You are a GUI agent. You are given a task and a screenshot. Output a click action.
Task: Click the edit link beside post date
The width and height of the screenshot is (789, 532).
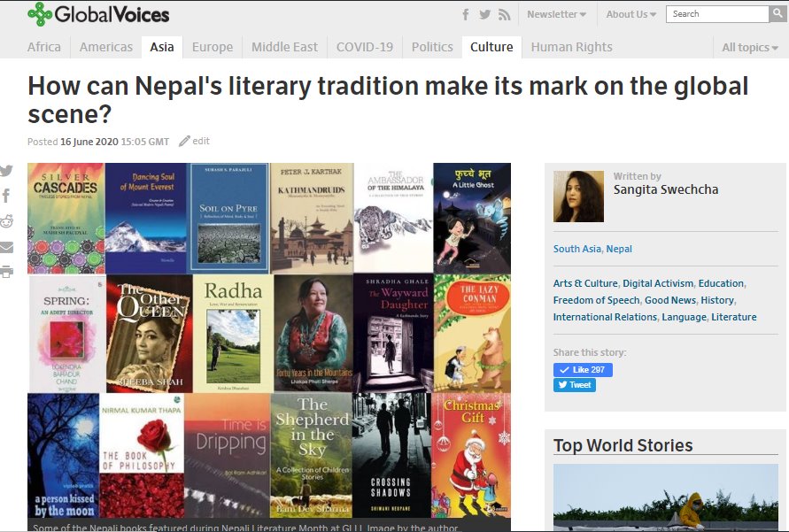coord(201,142)
